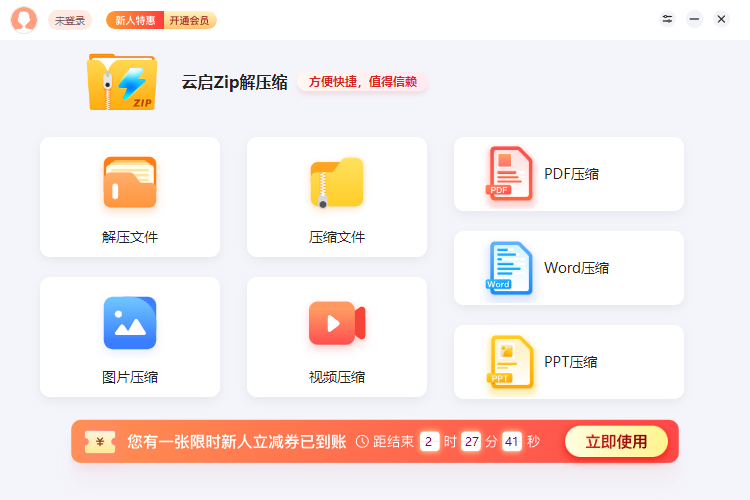The width and height of the screenshot is (750, 500).
Task: Click the orange 解压文件 folder icon
Action: coord(130,182)
